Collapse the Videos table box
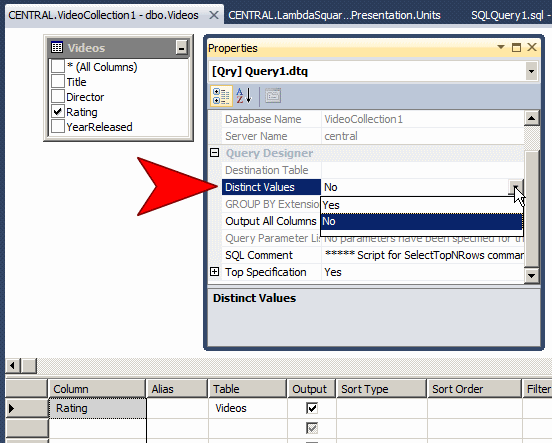Image resolution: width=552 pixels, height=443 pixels. (x=182, y=48)
